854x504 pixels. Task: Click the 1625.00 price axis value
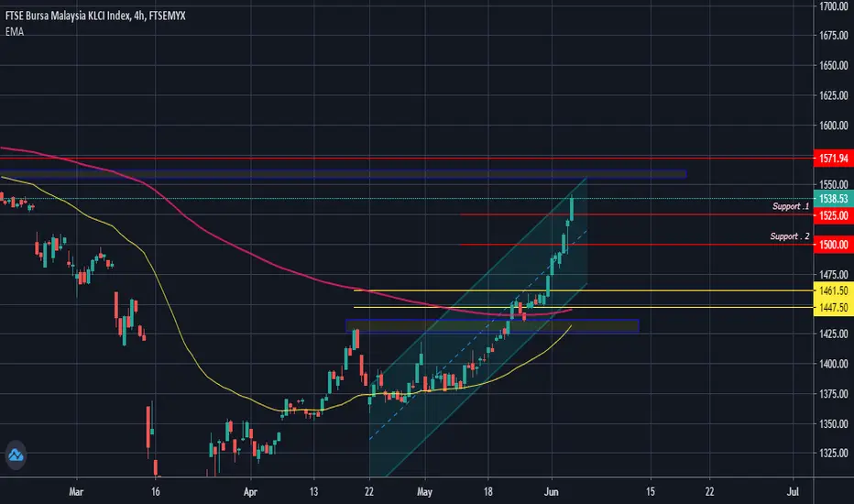[834, 95]
